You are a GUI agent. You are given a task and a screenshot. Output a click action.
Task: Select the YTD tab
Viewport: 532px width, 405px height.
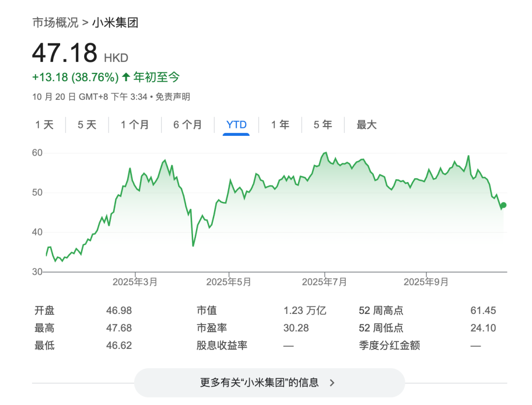236,125
